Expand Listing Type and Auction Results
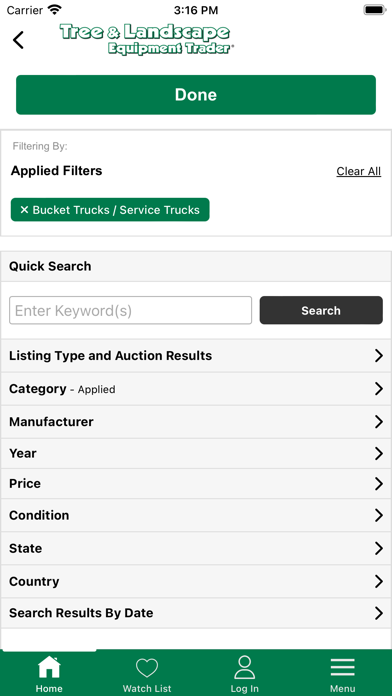392x696 pixels. coord(196,356)
